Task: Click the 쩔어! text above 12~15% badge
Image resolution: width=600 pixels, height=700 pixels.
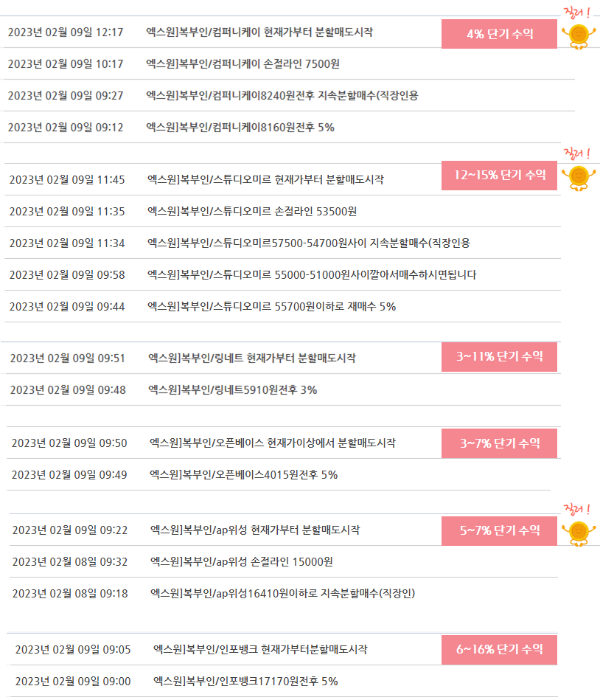Action: 577,154
